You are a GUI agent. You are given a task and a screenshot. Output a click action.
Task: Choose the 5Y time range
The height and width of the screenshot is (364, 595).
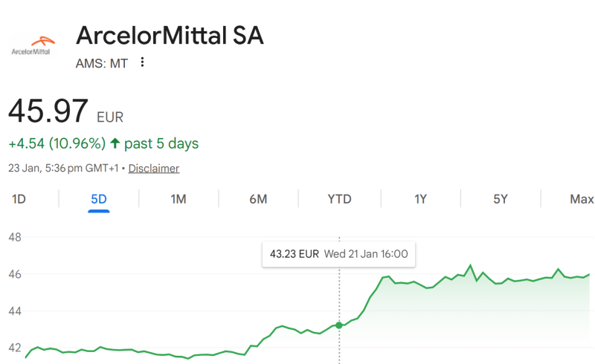(501, 199)
